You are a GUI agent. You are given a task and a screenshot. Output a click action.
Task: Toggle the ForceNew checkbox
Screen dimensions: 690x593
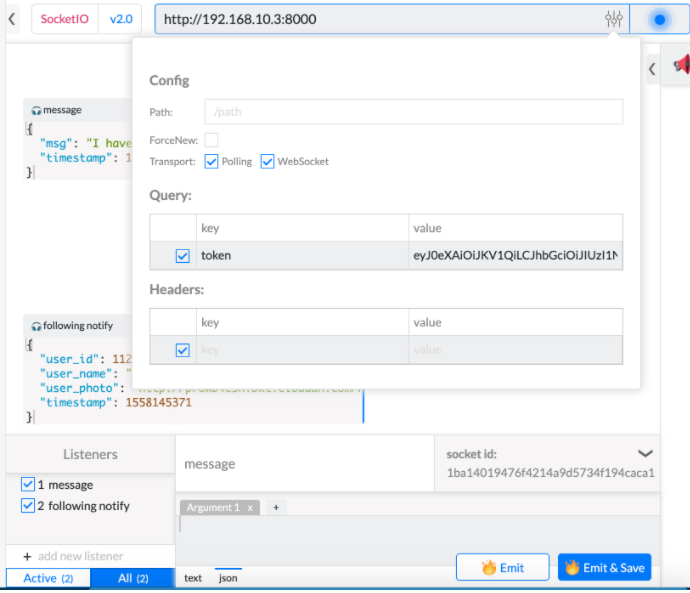click(x=211, y=140)
